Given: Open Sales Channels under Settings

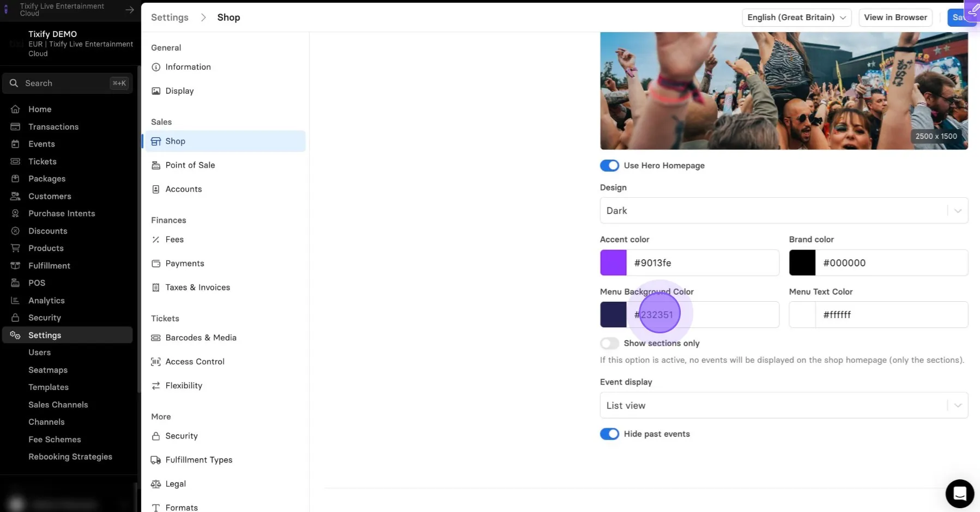Looking at the screenshot, I should pyautogui.click(x=58, y=405).
